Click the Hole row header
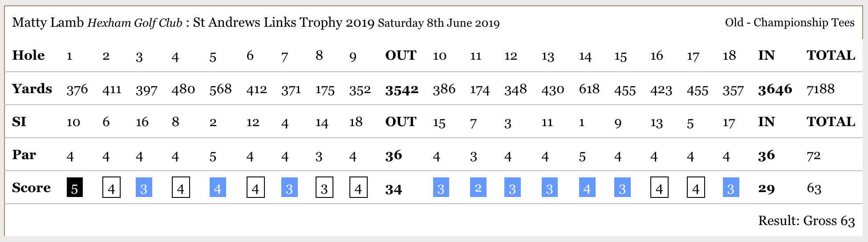The width and height of the screenshot is (868, 242). click(x=28, y=55)
